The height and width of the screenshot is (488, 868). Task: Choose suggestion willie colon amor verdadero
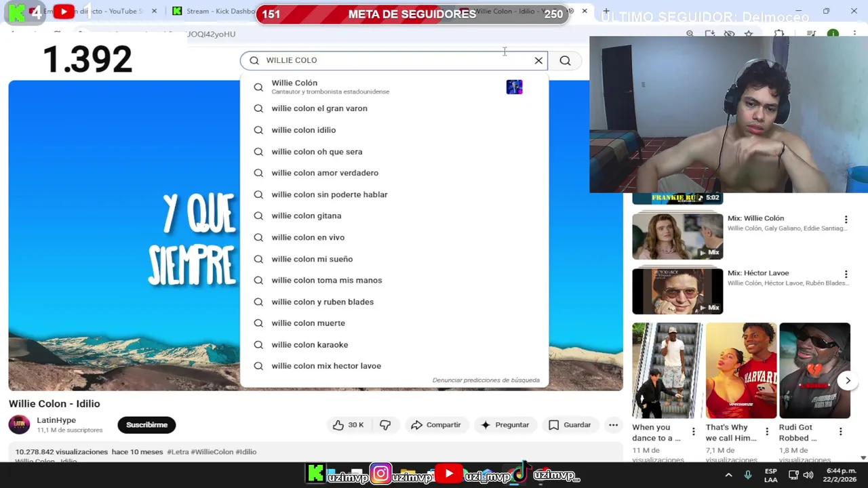pyautogui.click(x=393, y=173)
